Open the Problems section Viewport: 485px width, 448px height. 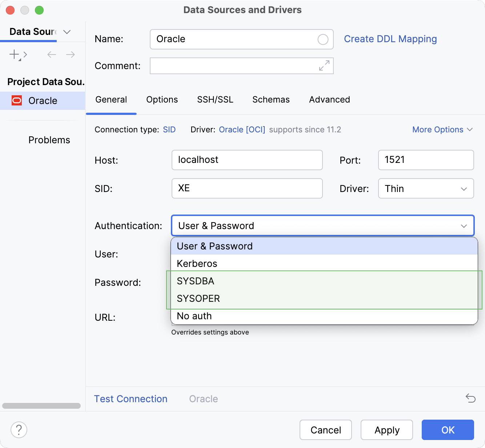[49, 140]
